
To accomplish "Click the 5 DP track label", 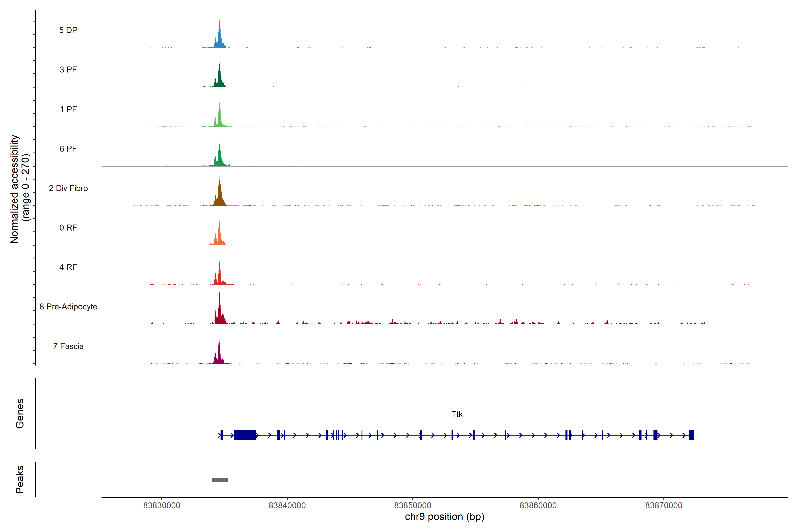I will click(x=68, y=30).
